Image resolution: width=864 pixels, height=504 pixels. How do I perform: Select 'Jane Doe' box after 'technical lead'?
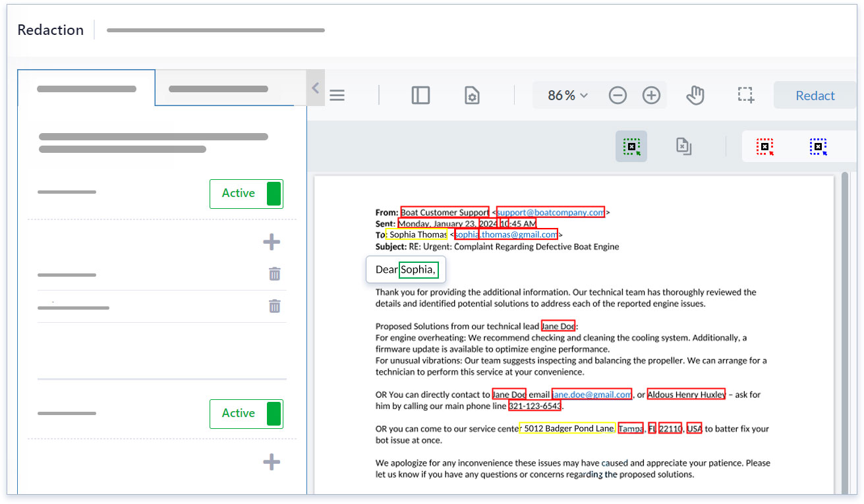558,325
